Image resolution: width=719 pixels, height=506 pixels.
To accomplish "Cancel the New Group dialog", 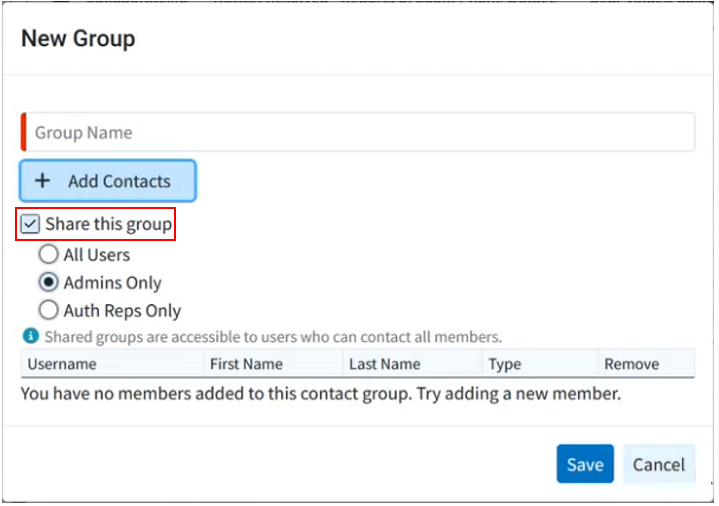I will coord(658,464).
